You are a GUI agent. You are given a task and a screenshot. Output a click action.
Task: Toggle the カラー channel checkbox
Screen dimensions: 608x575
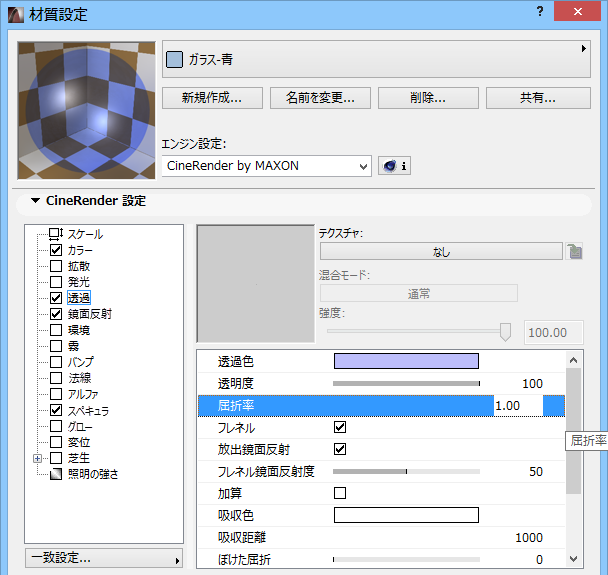coord(56,250)
